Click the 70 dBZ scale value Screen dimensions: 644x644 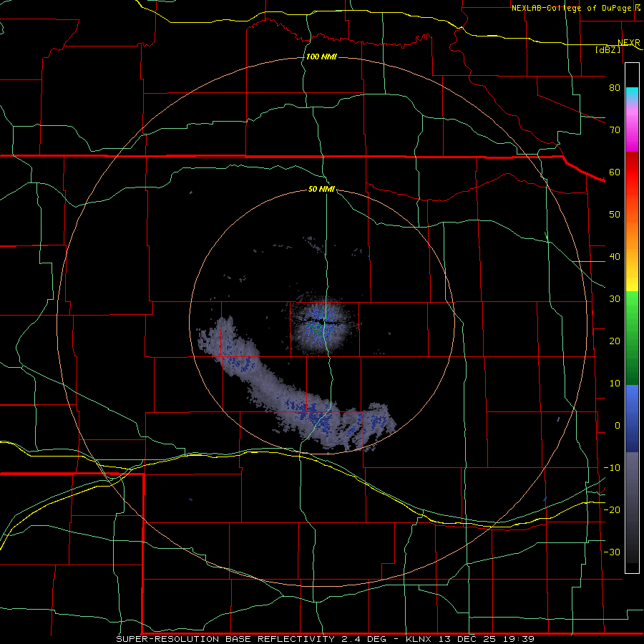615,130
